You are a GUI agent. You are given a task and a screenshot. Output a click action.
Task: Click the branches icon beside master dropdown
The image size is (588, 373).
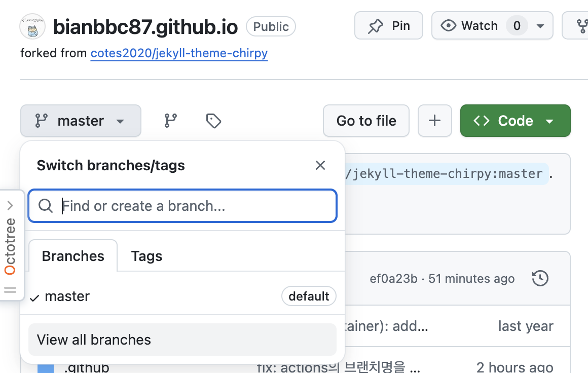[x=171, y=121]
